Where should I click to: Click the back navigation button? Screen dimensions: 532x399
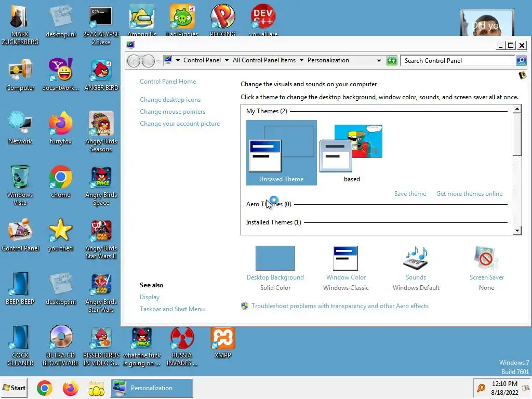tap(134, 61)
